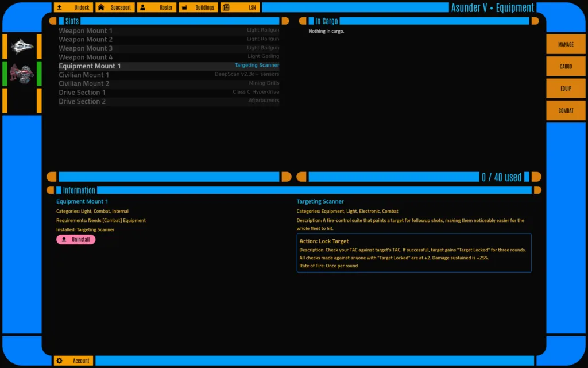Image resolution: width=588 pixels, height=368 pixels.
Task: Open the LSN news icon
Action: click(226, 7)
